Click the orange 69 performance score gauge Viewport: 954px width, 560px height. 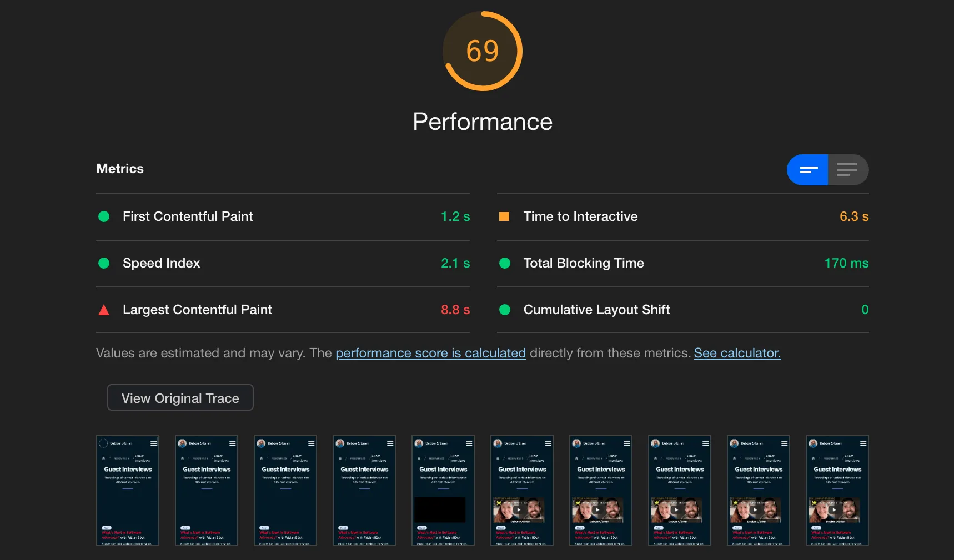[482, 51]
